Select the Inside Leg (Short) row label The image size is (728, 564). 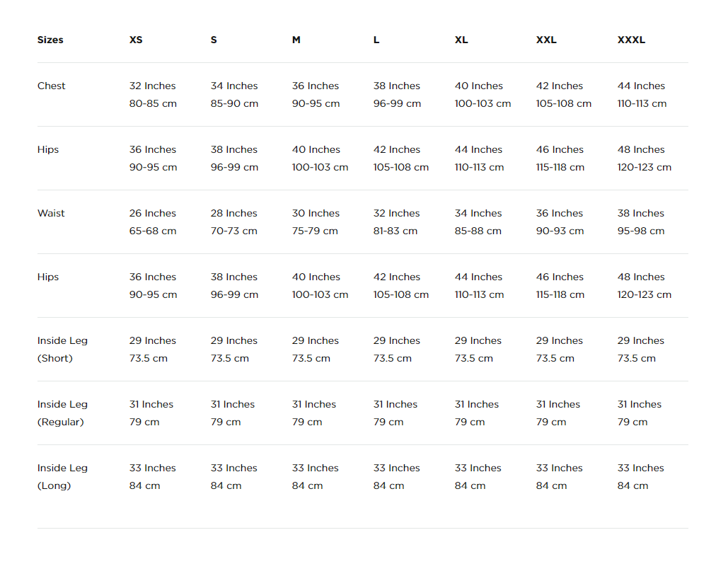click(62, 350)
